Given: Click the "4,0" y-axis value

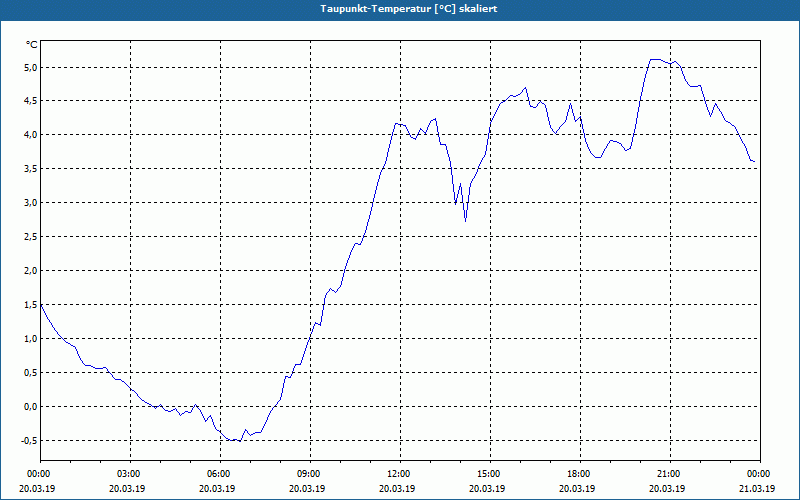Looking at the screenshot, I should [x=31, y=135].
